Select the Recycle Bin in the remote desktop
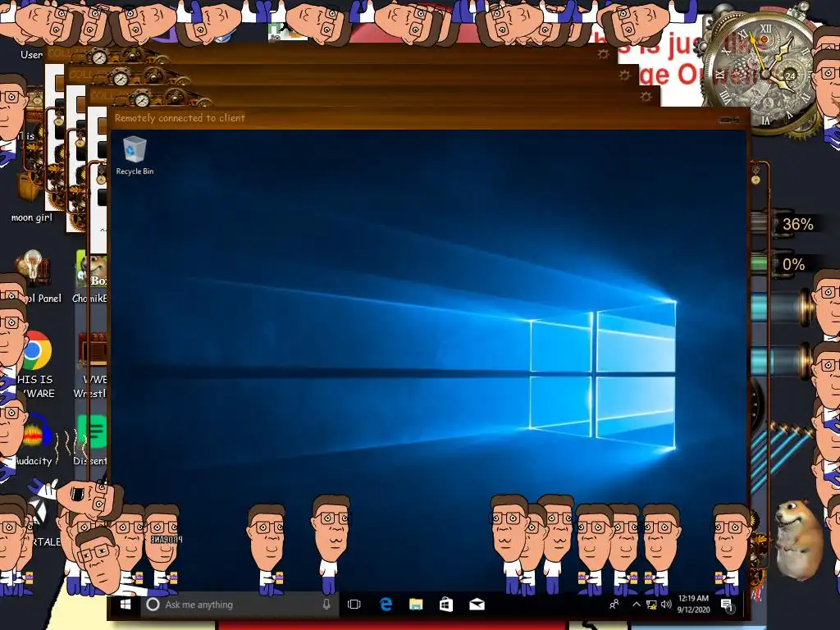Viewport: 840px width, 630px height. [x=135, y=155]
